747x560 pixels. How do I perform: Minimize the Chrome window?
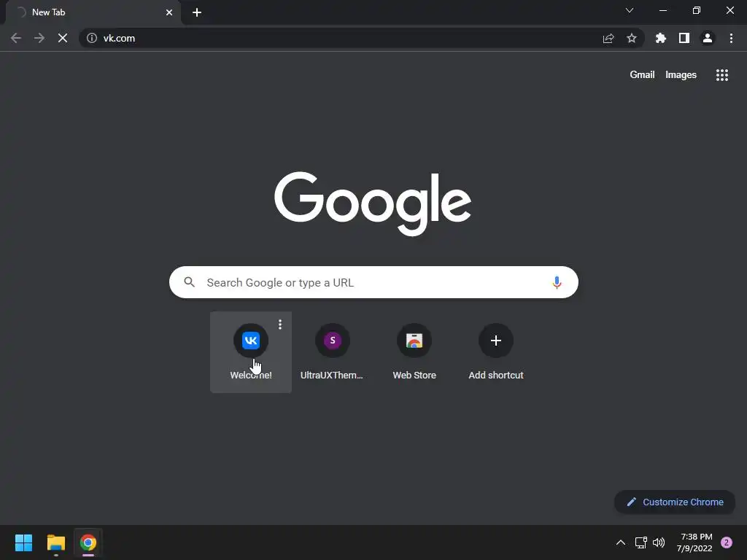pos(663,10)
